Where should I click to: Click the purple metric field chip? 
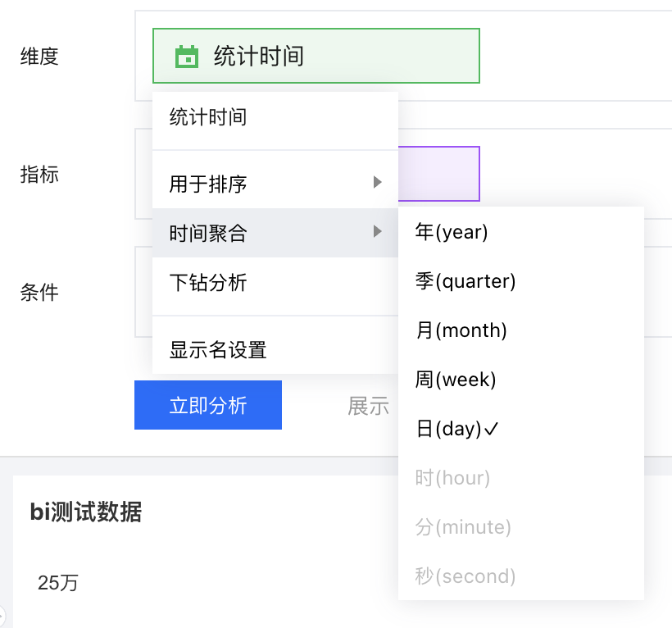tap(438, 174)
